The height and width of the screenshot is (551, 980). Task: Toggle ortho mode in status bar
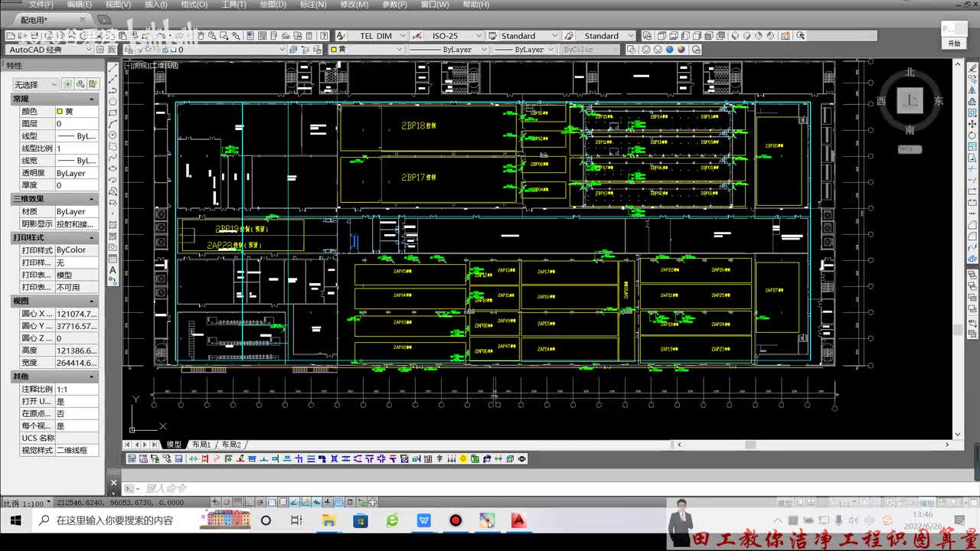click(249, 503)
